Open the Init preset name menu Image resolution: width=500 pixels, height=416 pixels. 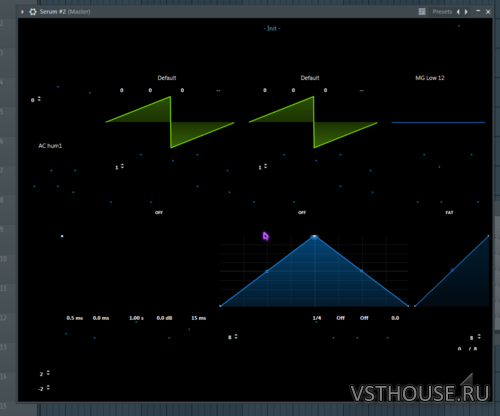point(272,28)
